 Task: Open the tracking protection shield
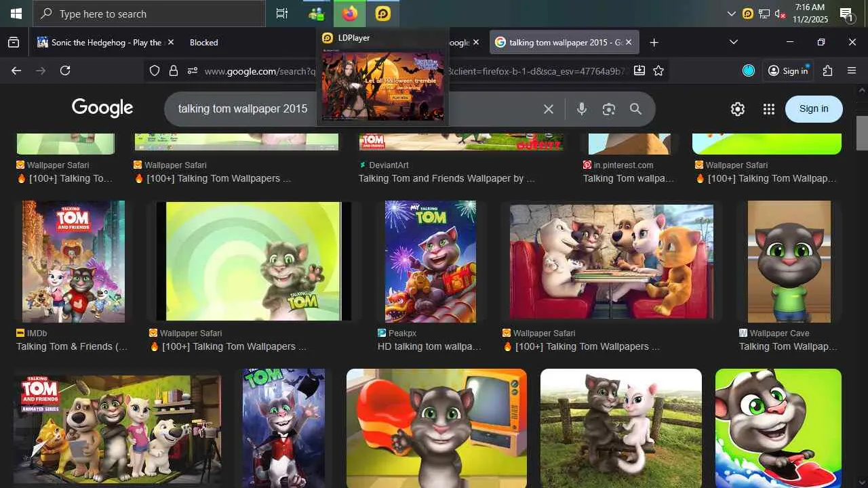tap(155, 70)
